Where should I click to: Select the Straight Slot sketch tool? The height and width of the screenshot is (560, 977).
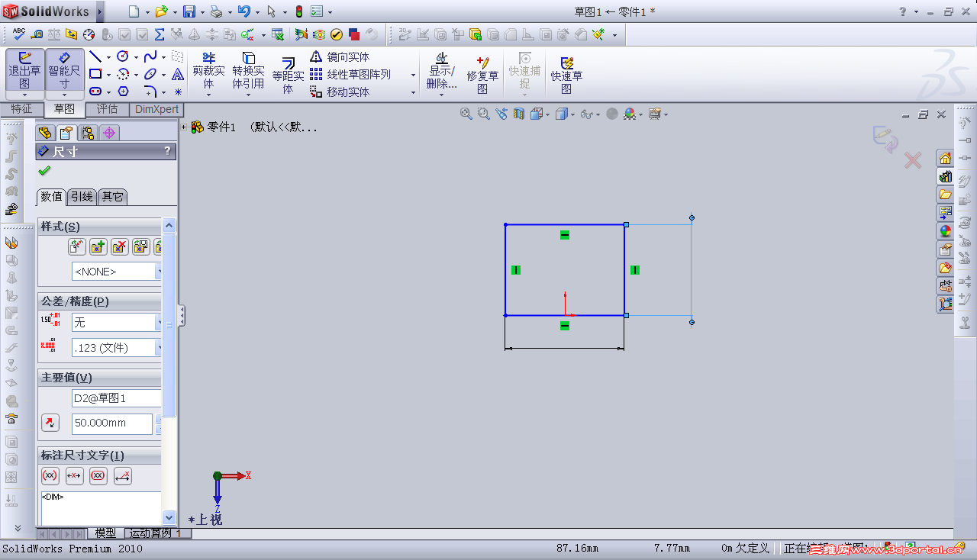(x=95, y=92)
